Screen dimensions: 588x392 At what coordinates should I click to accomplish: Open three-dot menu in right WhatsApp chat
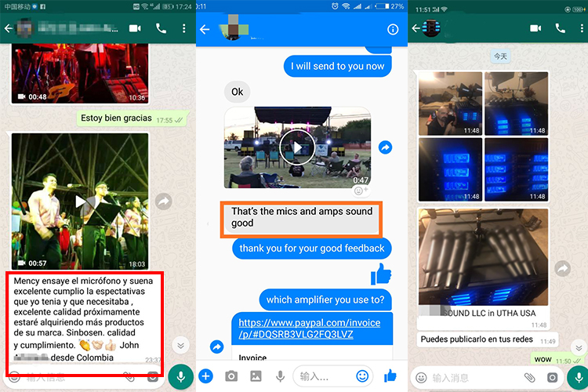582,28
